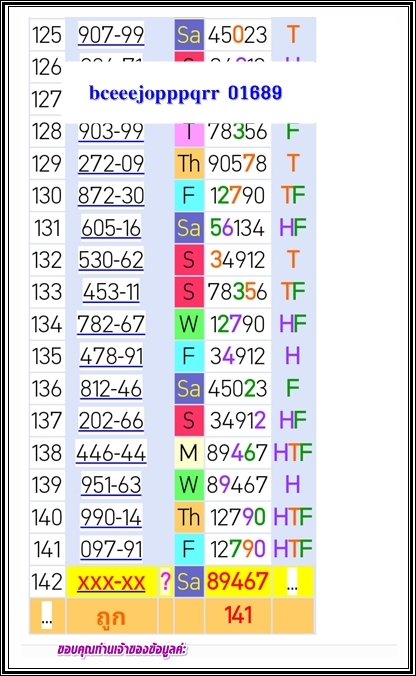The height and width of the screenshot is (676, 416).
Task: Click the pink question mark cell in row 142
Action: point(166,582)
